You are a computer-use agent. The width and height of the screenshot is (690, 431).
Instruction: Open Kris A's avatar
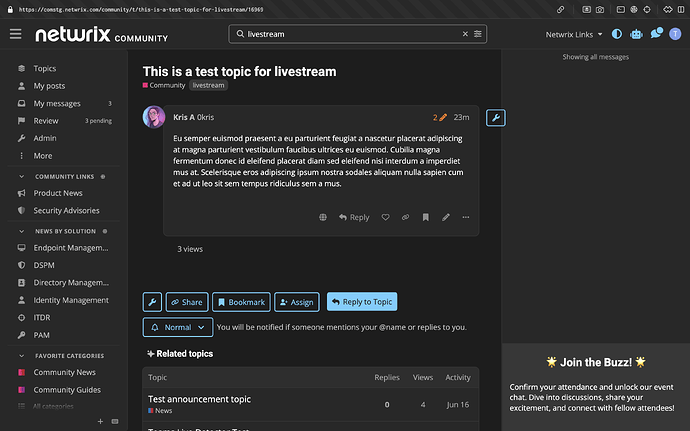(x=154, y=117)
